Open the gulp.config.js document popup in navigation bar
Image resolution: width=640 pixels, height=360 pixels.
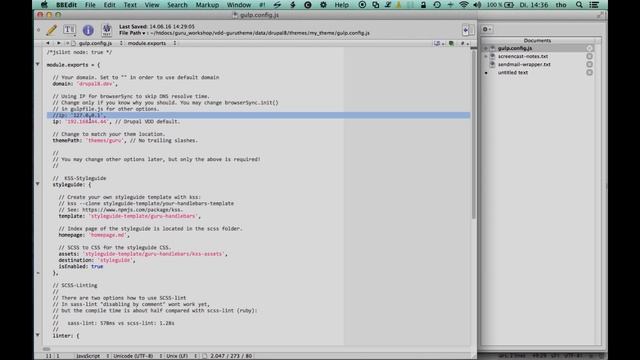96,43
